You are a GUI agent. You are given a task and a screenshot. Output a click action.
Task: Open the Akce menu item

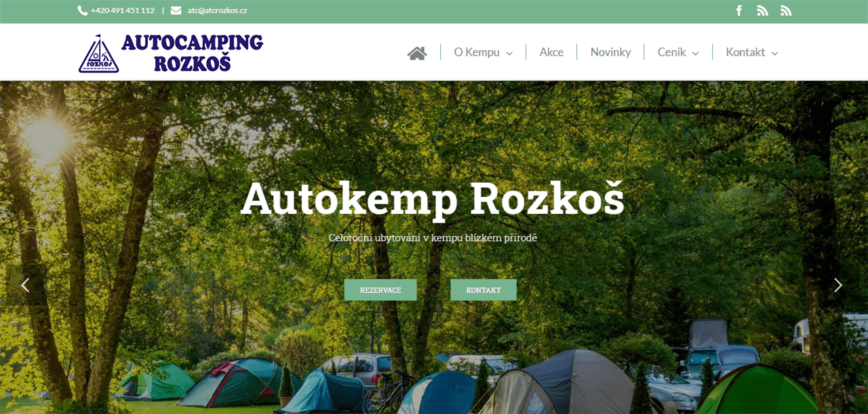pyautogui.click(x=551, y=52)
